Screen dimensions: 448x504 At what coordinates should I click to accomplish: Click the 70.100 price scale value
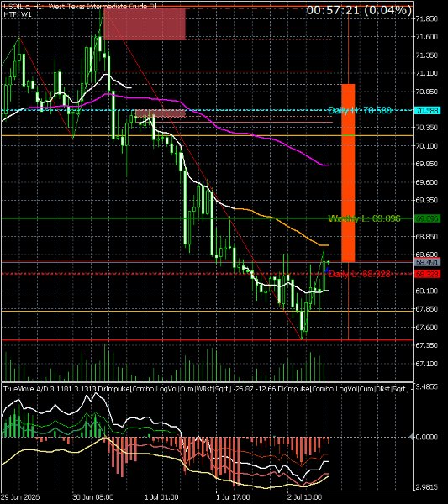(426, 146)
